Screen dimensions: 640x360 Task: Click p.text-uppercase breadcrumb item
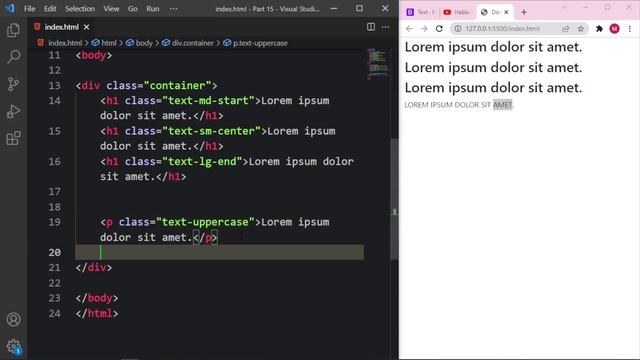click(260, 43)
